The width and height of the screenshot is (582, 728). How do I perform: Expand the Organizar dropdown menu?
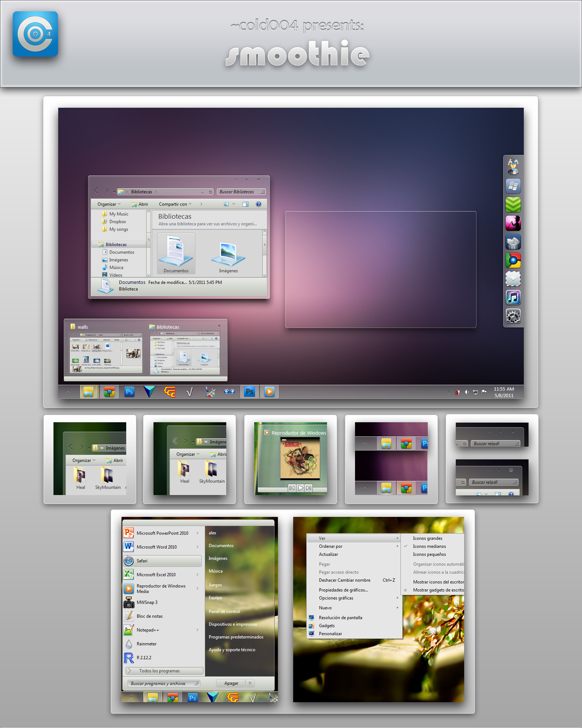click(x=109, y=204)
